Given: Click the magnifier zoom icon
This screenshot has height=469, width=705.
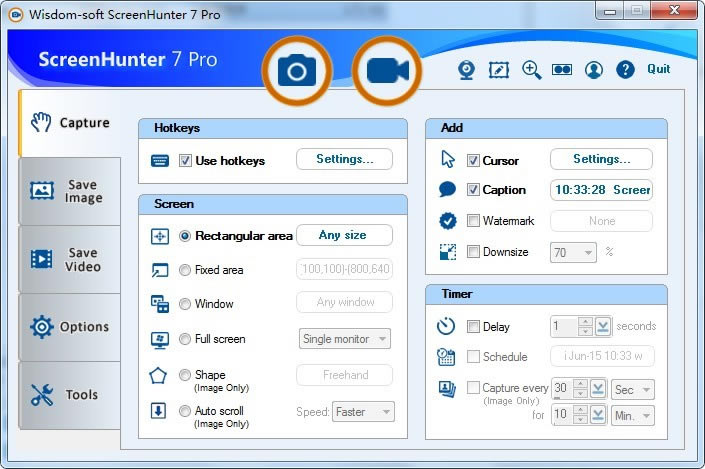Looking at the screenshot, I should [531, 70].
